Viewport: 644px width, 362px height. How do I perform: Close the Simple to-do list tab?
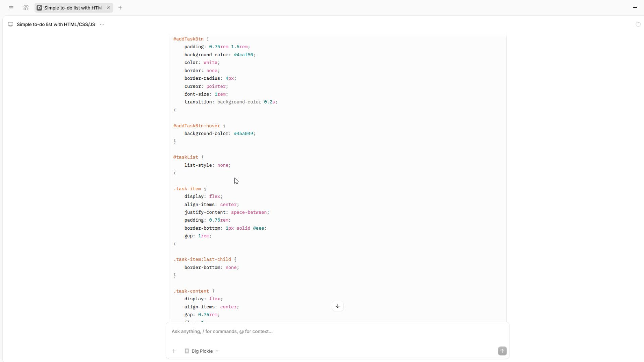pos(108,8)
